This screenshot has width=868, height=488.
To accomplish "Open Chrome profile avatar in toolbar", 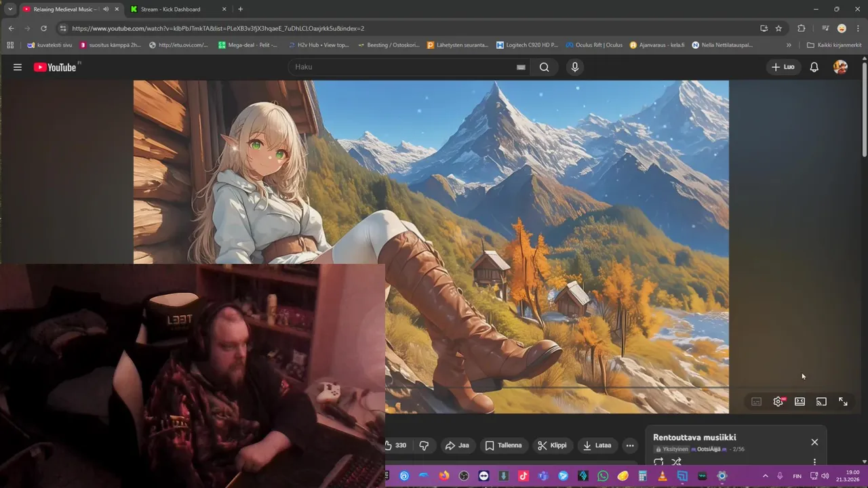I will tap(842, 28).
